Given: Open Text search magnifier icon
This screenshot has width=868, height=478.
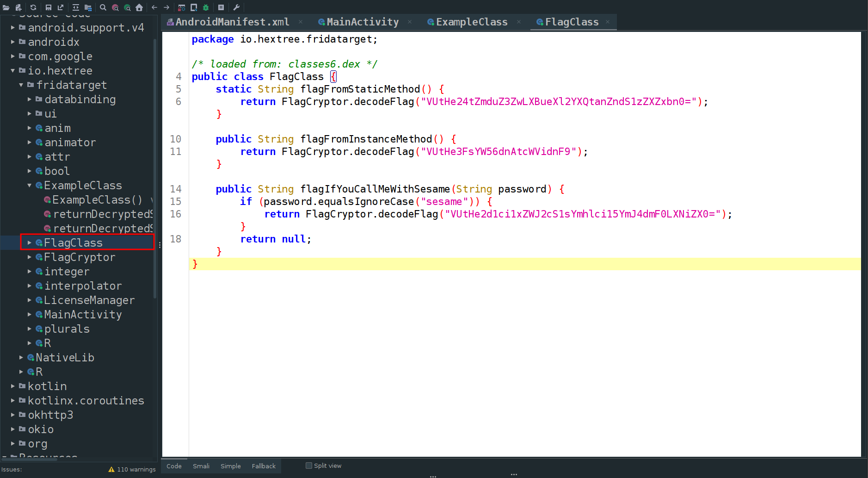Looking at the screenshot, I should coord(103,7).
